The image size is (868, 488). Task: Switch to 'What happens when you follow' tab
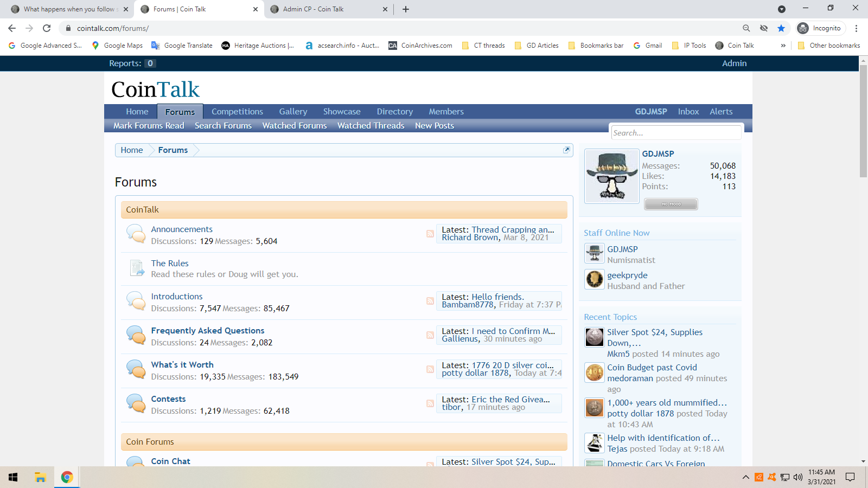[69, 9]
